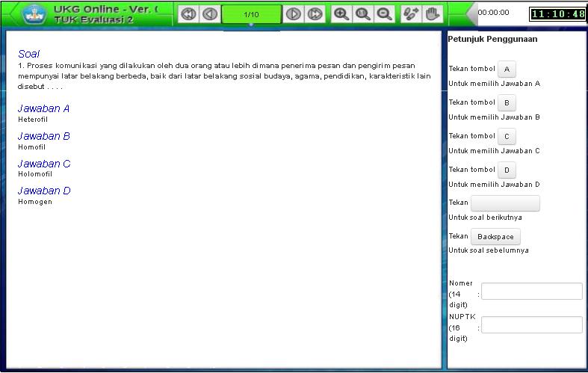
Task: Select the hand pan tool
Action: pyautogui.click(x=433, y=14)
